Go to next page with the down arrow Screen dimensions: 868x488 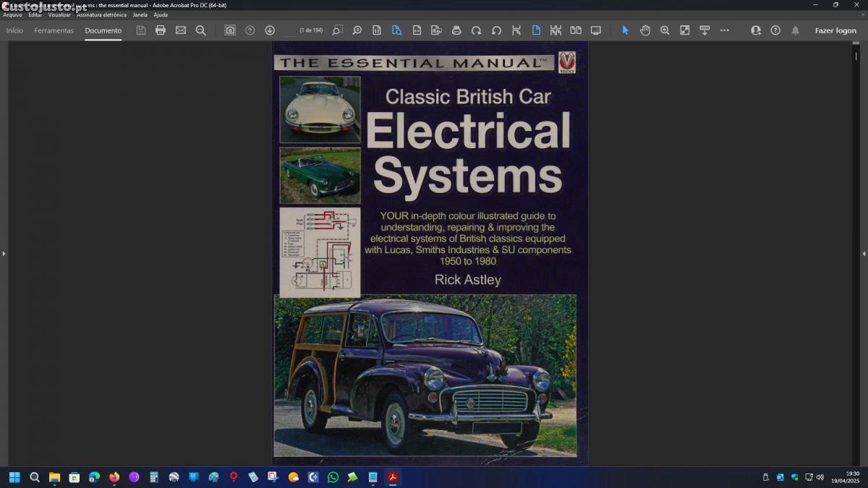(x=270, y=30)
